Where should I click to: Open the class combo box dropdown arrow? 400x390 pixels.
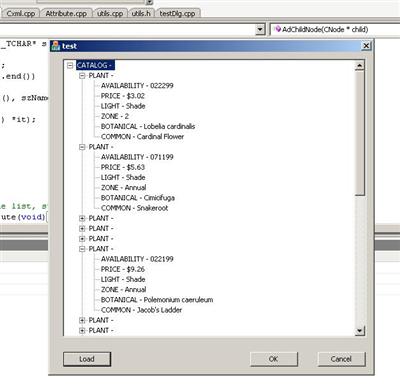[260, 30]
